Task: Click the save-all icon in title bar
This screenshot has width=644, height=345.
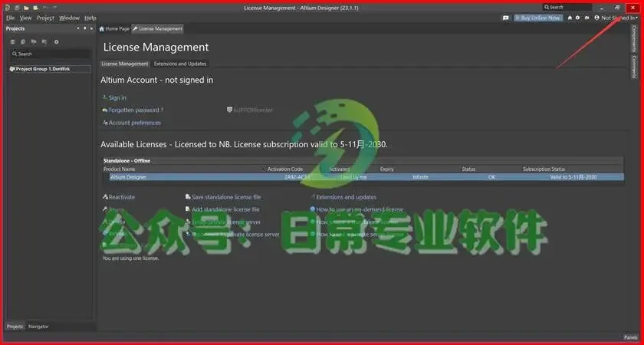Action: [17, 8]
